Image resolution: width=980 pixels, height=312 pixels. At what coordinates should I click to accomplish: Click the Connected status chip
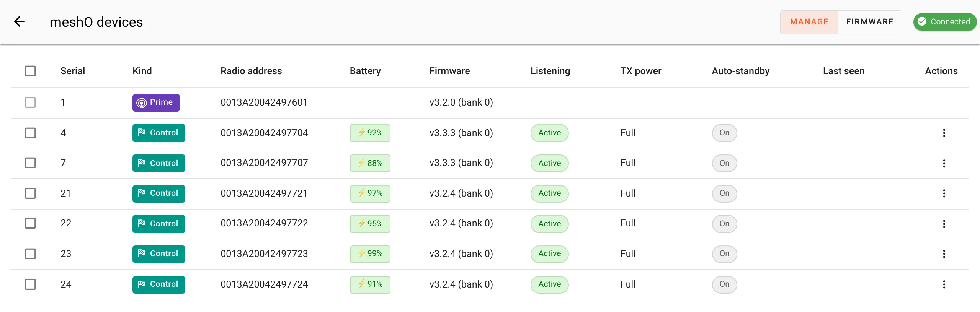coord(945,22)
